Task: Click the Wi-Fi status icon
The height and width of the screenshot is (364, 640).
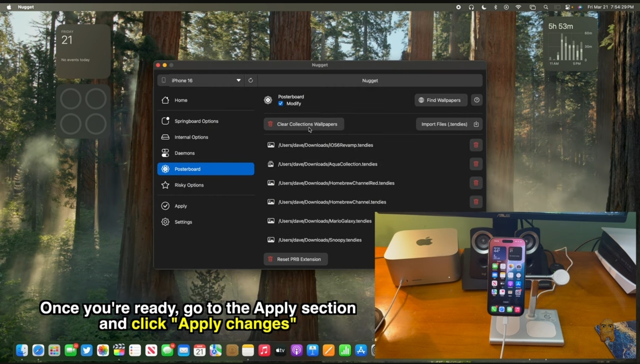Action: point(518,7)
